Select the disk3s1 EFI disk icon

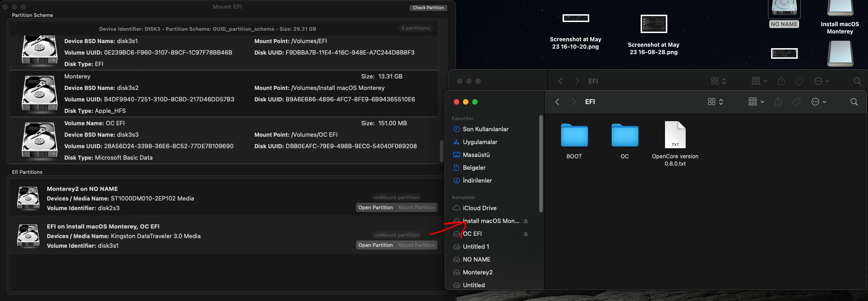coord(39,50)
